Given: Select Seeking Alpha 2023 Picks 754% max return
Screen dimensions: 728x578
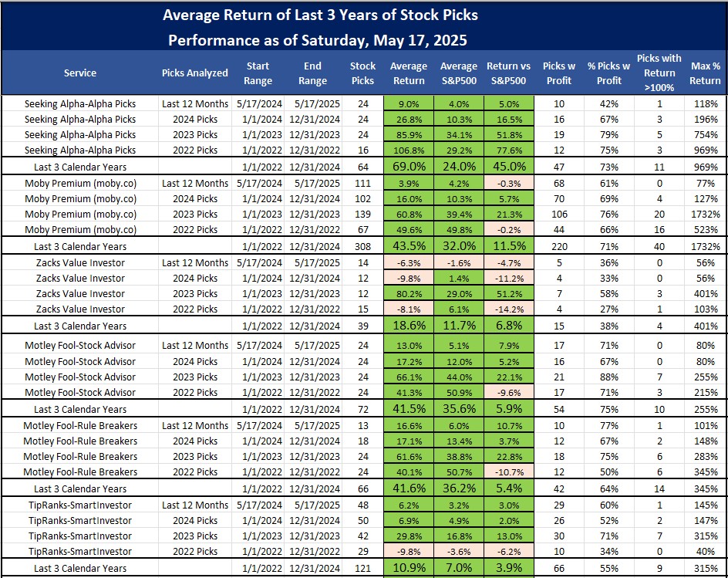Looking at the screenshot, I should 706,135.
